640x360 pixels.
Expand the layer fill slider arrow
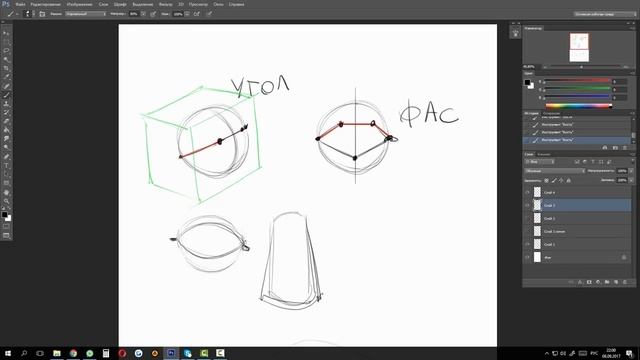click(x=631, y=180)
